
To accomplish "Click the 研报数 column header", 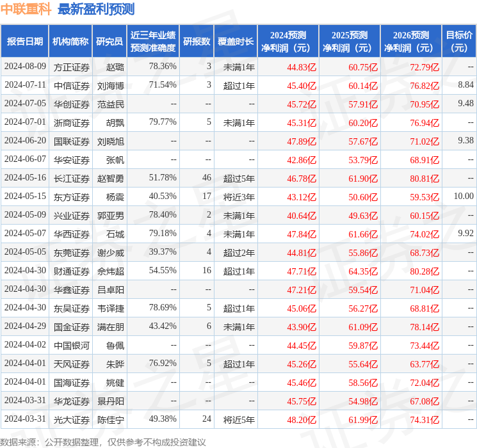I will click(197, 42).
